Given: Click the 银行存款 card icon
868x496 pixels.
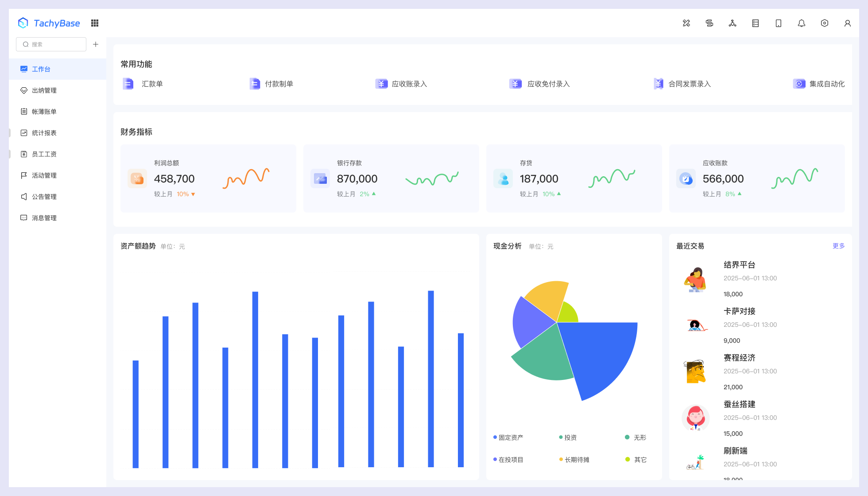Looking at the screenshot, I should coord(320,179).
